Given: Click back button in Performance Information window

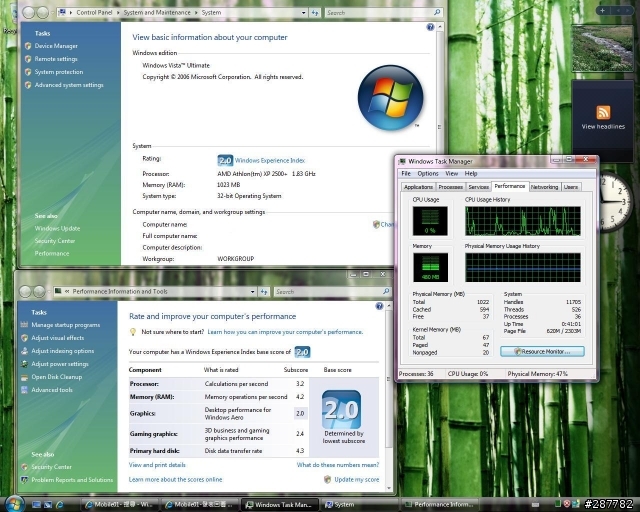Looking at the screenshot, I should tap(25, 291).
